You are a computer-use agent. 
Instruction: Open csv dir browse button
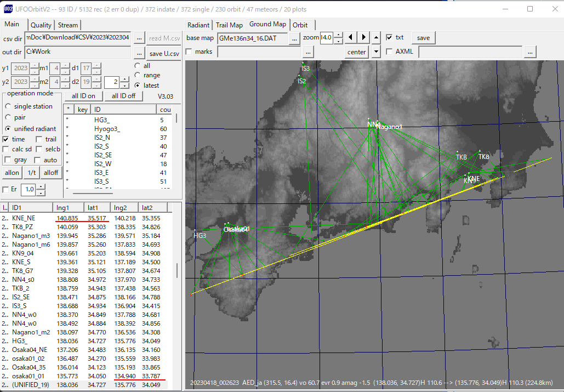pyautogui.click(x=140, y=38)
